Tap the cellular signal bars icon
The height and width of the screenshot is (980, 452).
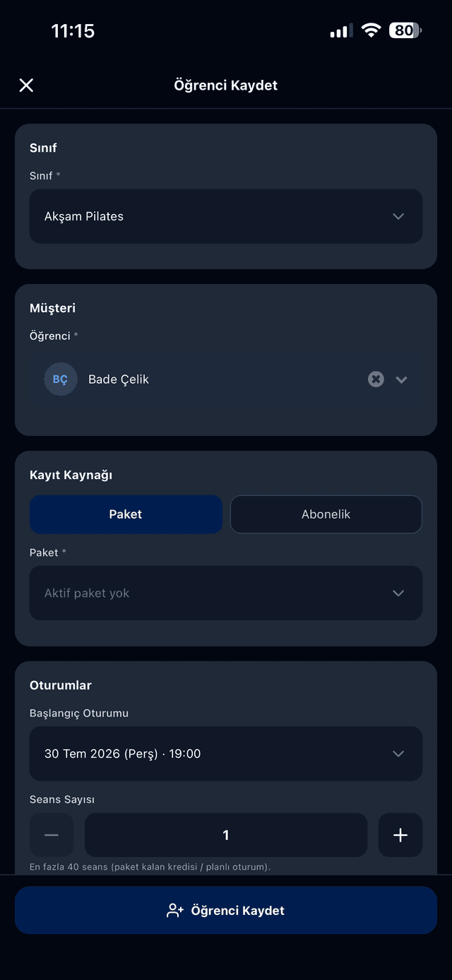340,31
